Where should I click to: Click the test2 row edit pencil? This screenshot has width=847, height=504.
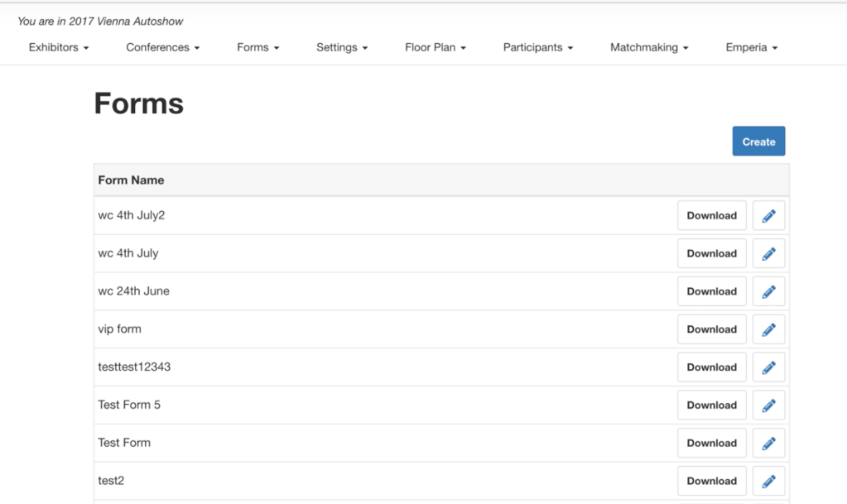coord(768,481)
